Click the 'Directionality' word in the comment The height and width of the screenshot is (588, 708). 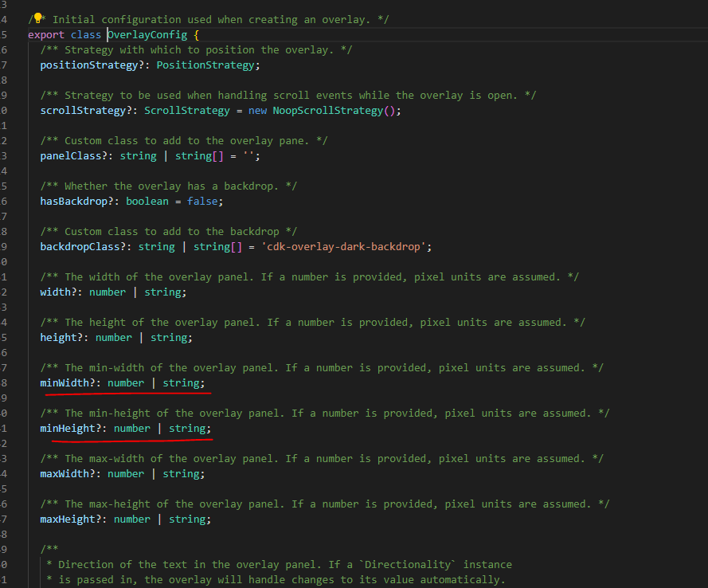tap(408, 565)
